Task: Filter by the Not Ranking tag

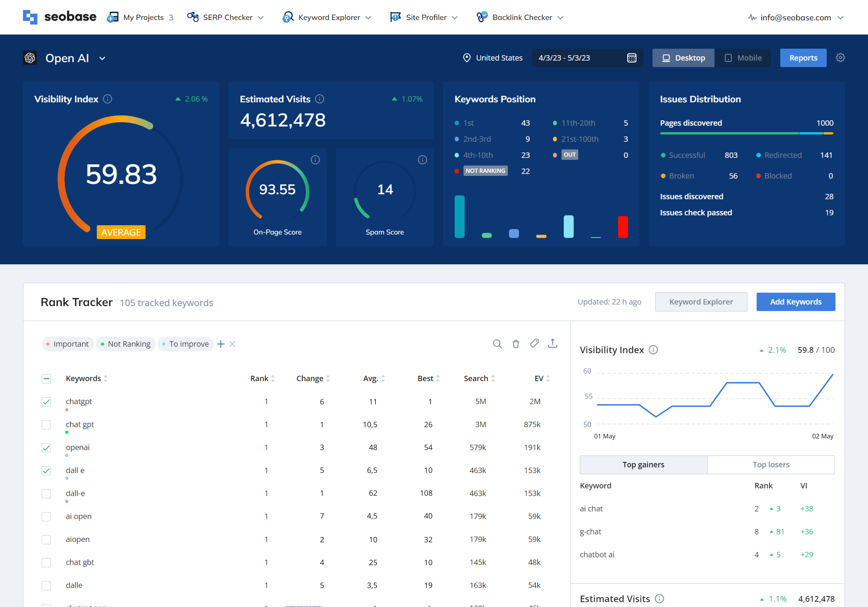Action: coord(125,344)
